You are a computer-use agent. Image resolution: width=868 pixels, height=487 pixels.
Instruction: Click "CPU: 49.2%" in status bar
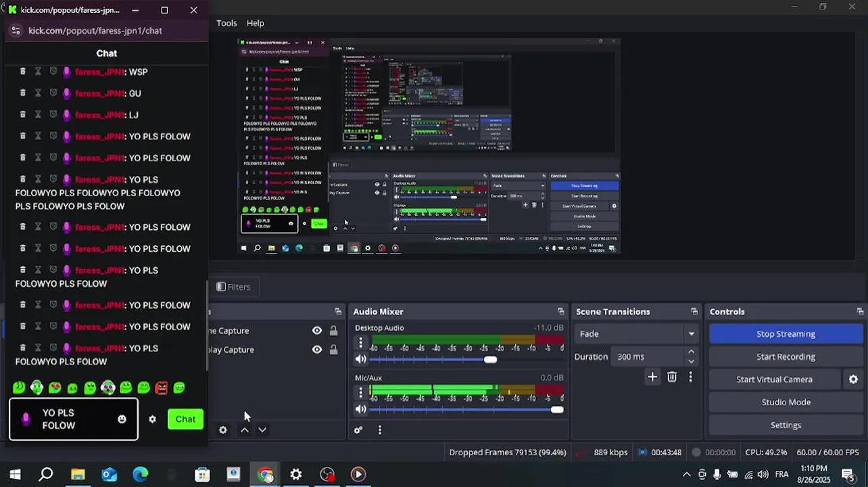click(x=766, y=453)
